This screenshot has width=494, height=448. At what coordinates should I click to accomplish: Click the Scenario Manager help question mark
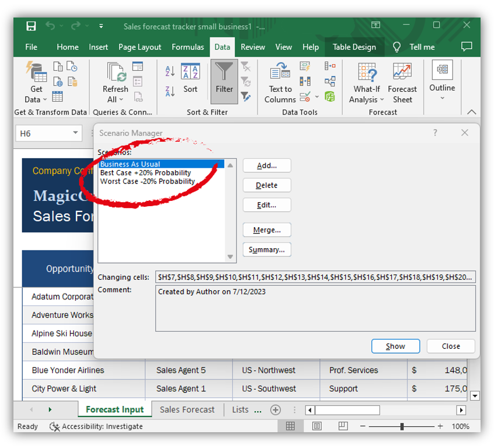click(435, 133)
